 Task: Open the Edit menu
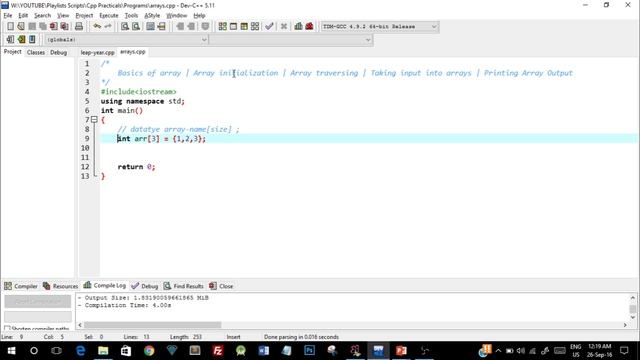tap(23, 16)
